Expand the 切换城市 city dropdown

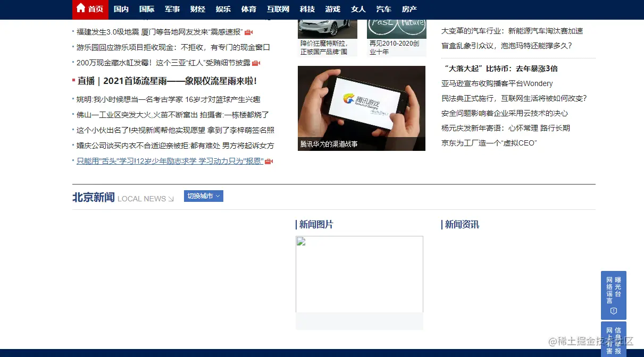tap(204, 196)
